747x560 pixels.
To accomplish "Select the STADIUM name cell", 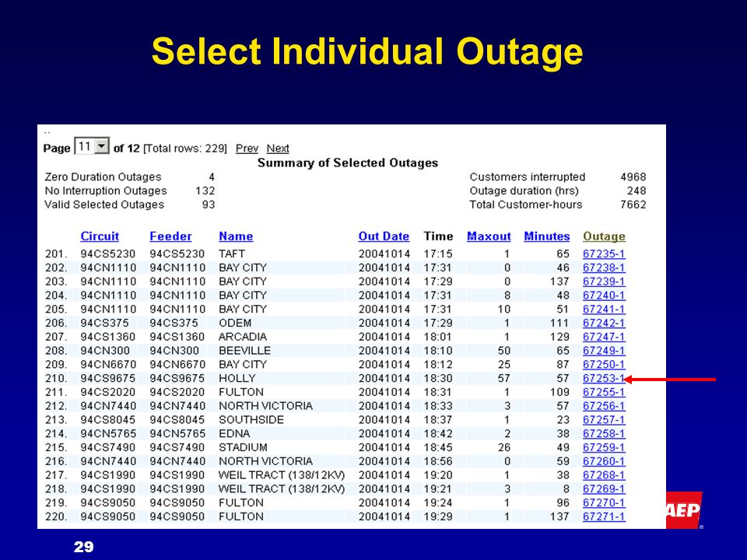I will point(243,447).
